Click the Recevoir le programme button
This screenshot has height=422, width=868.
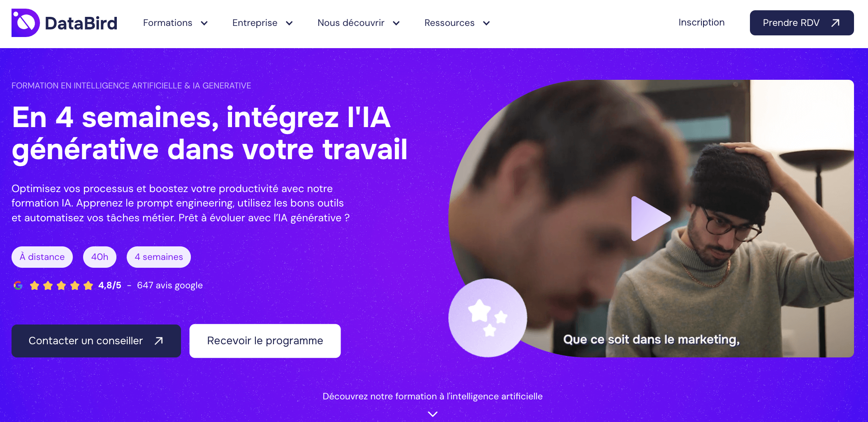pyautogui.click(x=265, y=341)
